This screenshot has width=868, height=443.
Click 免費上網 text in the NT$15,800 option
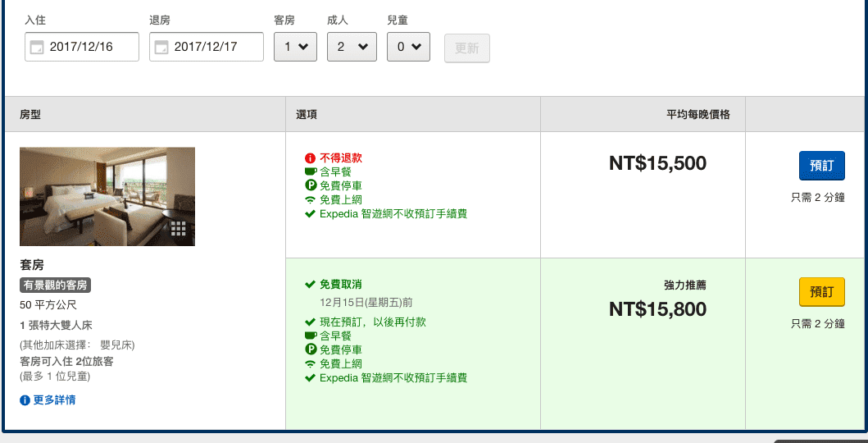coord(341,363)
